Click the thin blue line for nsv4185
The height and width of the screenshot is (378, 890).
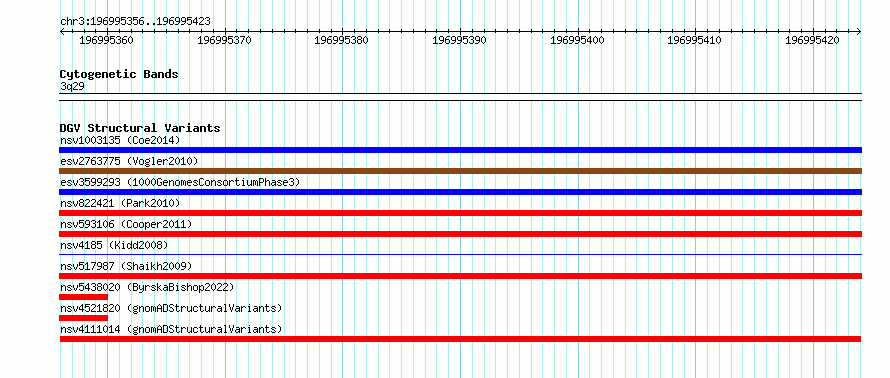(x=460, y=255)
